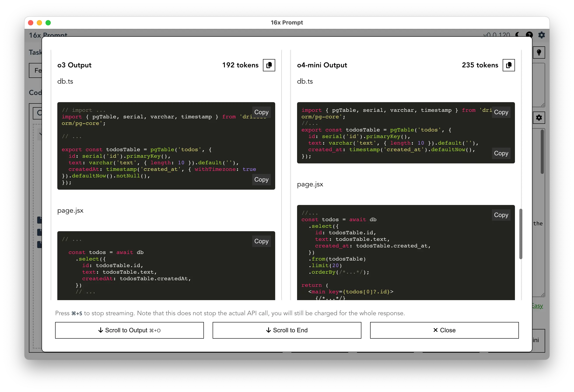Click the '16x Prompt' window title

287,23
